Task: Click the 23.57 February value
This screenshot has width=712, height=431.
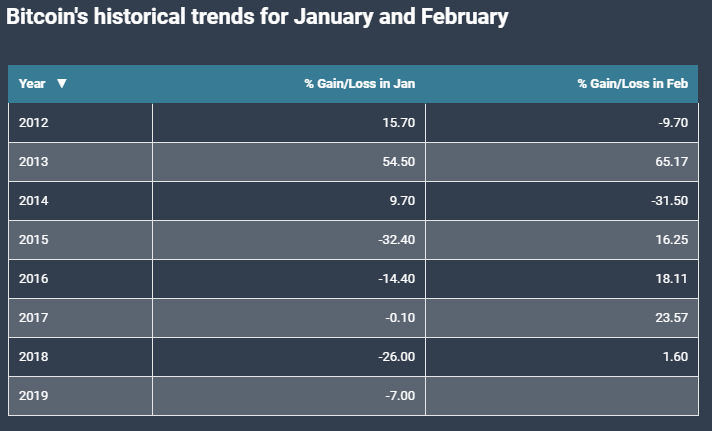Action: pyautogui.click(x=672, y=318)
